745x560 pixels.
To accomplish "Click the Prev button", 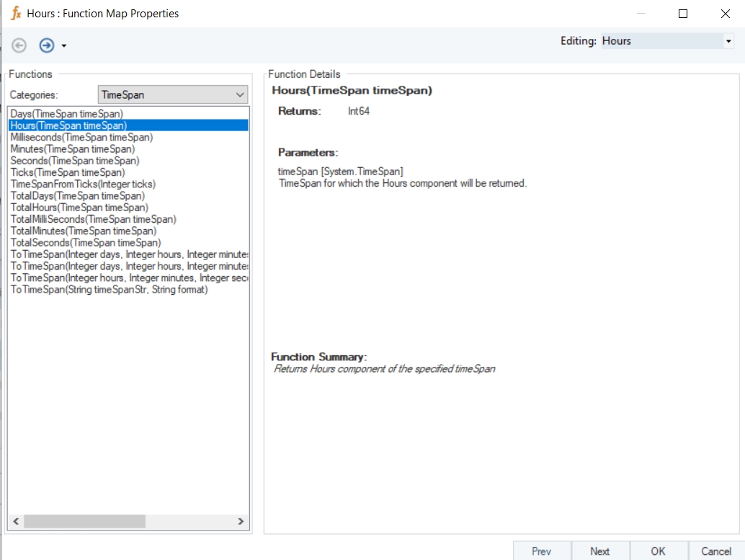I will coord(542,551).
